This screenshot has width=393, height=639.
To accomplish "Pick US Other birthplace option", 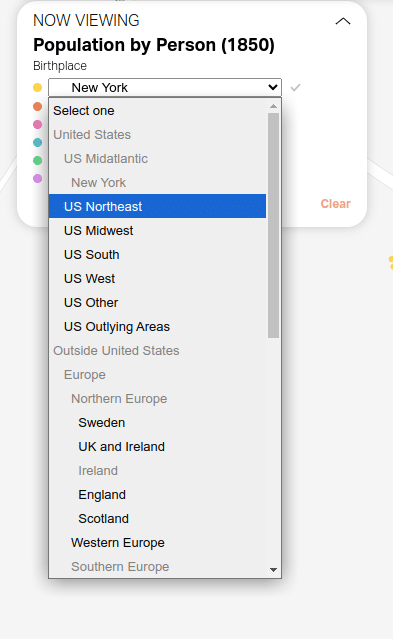I will (157, 302).
